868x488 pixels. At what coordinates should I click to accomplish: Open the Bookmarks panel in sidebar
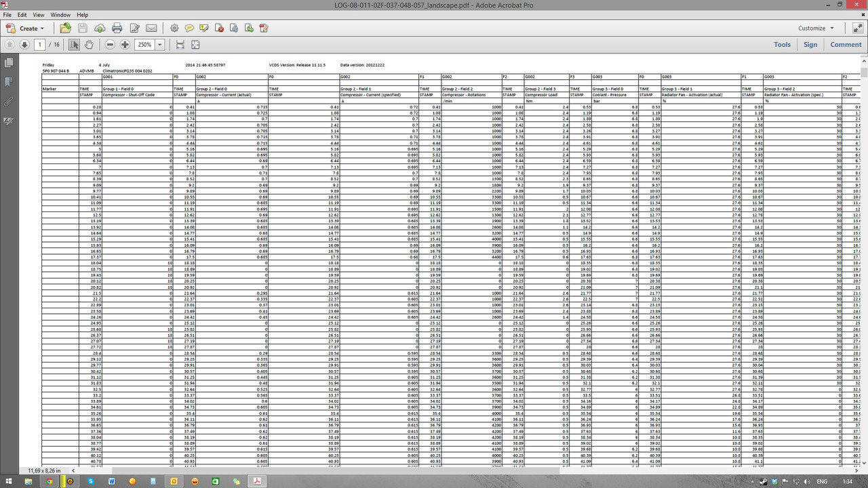(x=9, y=82)
